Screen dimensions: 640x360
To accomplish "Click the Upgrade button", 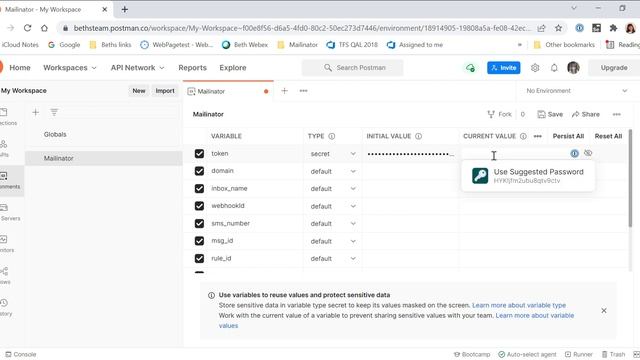I will (614, 68).
